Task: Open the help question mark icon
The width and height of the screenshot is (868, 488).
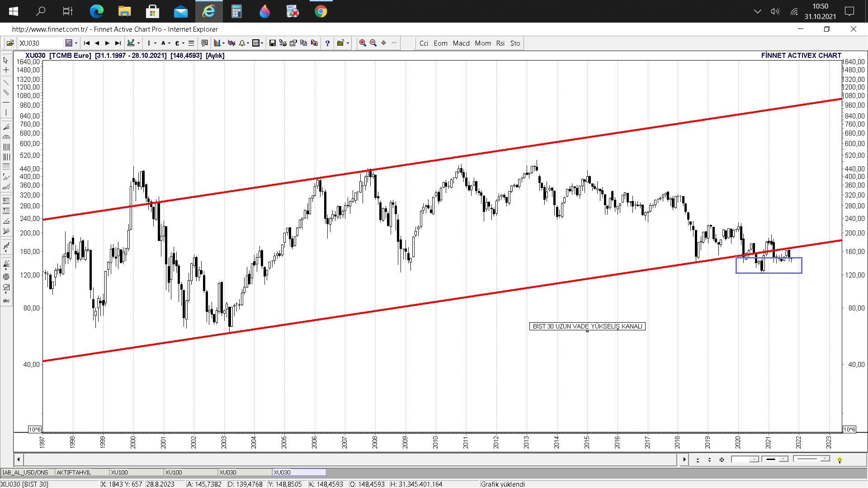Action: 327,43
